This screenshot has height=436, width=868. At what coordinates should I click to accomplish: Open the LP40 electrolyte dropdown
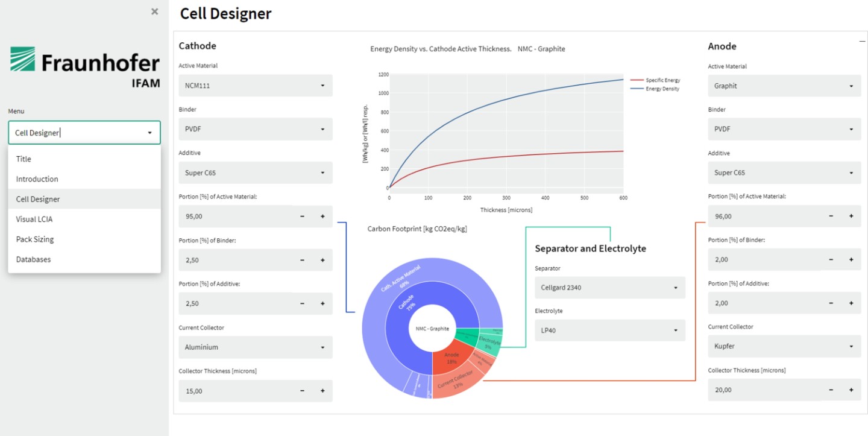pyautogui.click(x=610, y=330)
